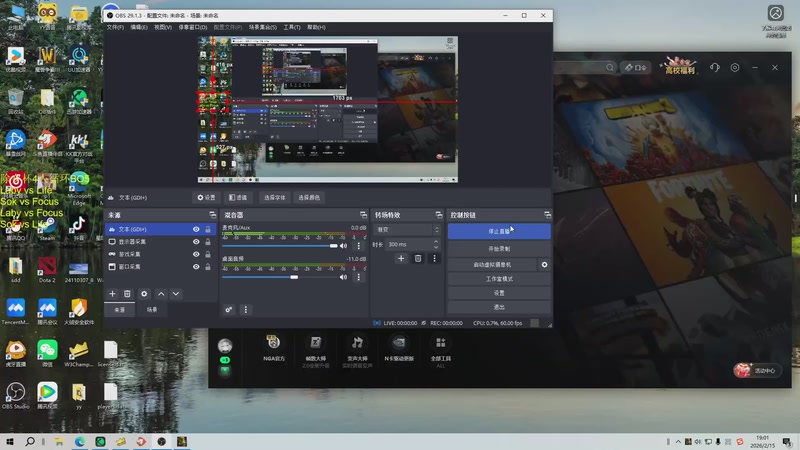Click the 开始录制 button
Viewport: 800px width, 450px height.
499,249
